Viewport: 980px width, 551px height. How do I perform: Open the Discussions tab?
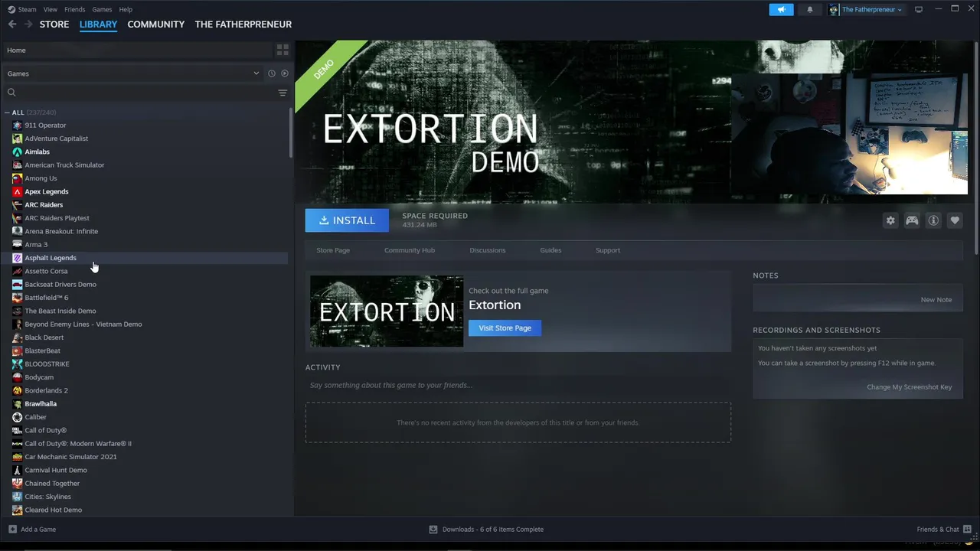[488, 250]
